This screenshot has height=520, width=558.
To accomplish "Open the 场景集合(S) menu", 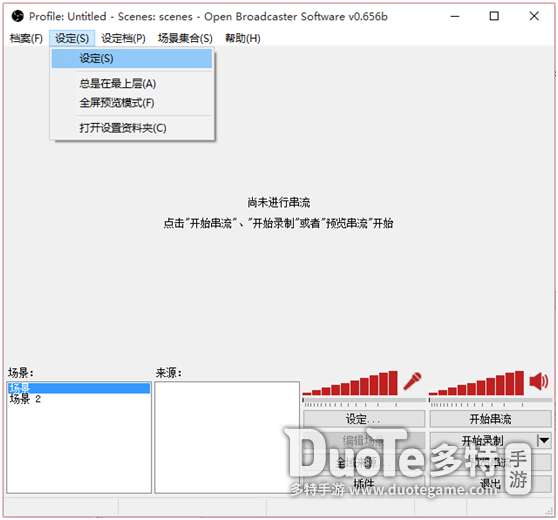I will click(x=185, y=38).
